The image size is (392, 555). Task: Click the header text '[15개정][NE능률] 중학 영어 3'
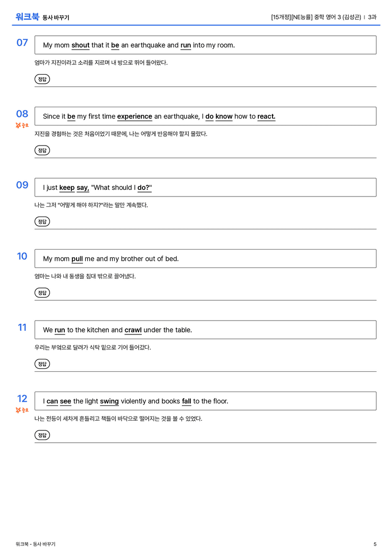click(306, 17)
